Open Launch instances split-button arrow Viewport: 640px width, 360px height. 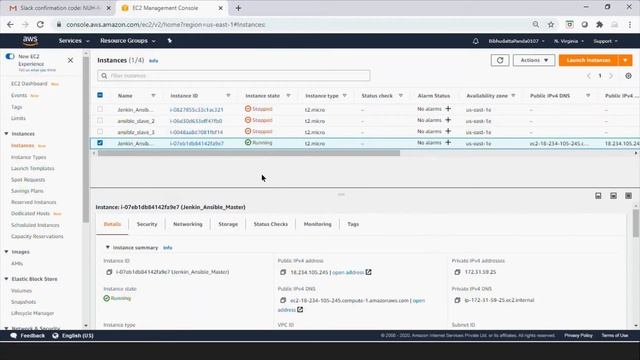point(625,60)
